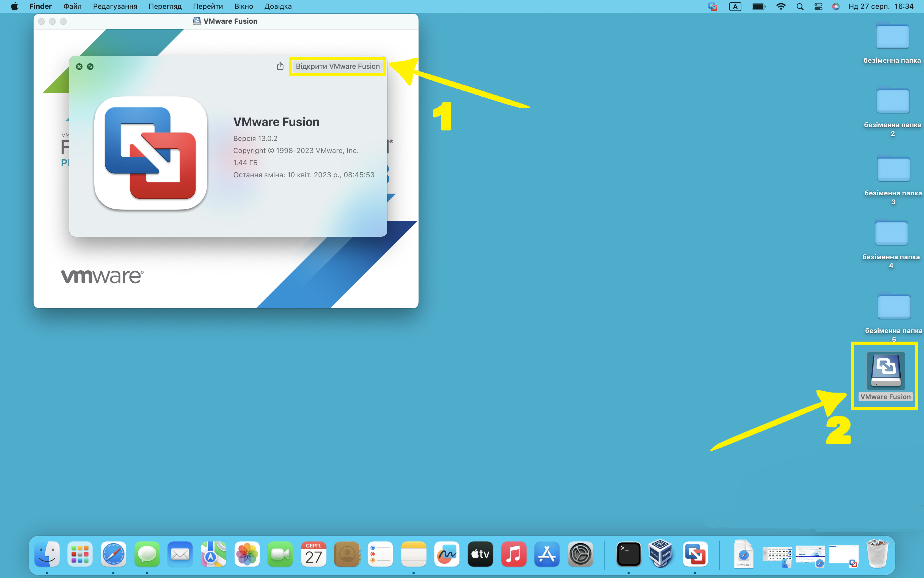
Task: Click the share icon in Quick Look panel
Action: coord(280,66)
